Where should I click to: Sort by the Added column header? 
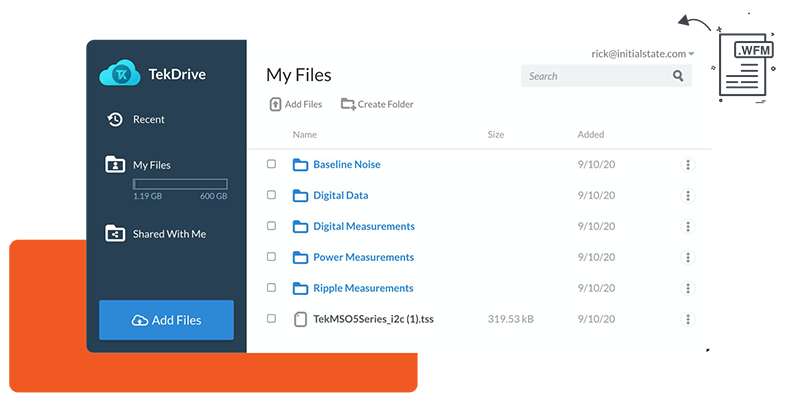(x=591, y=135)
